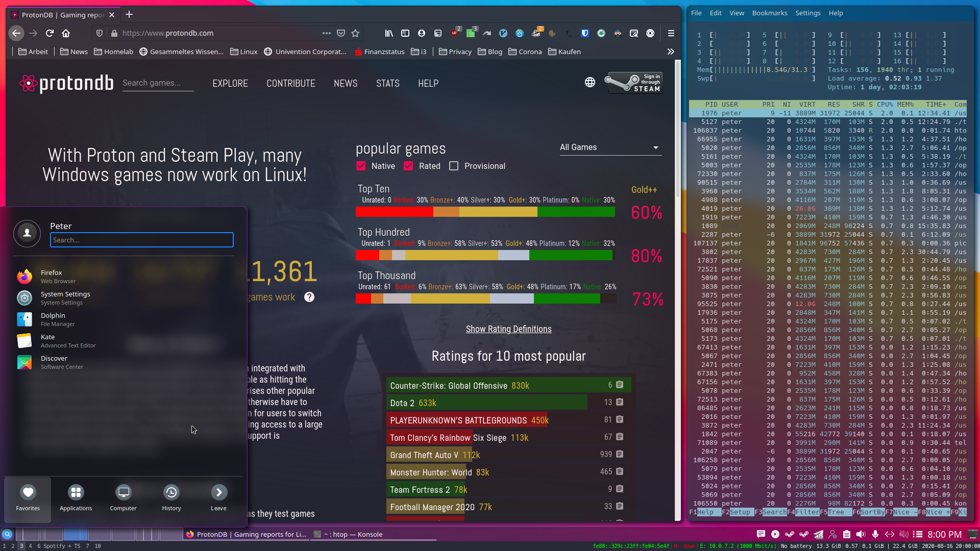Viewport: 980px width, 551px height.
Task: Open the volume tray icon
Action: [861, 534]
